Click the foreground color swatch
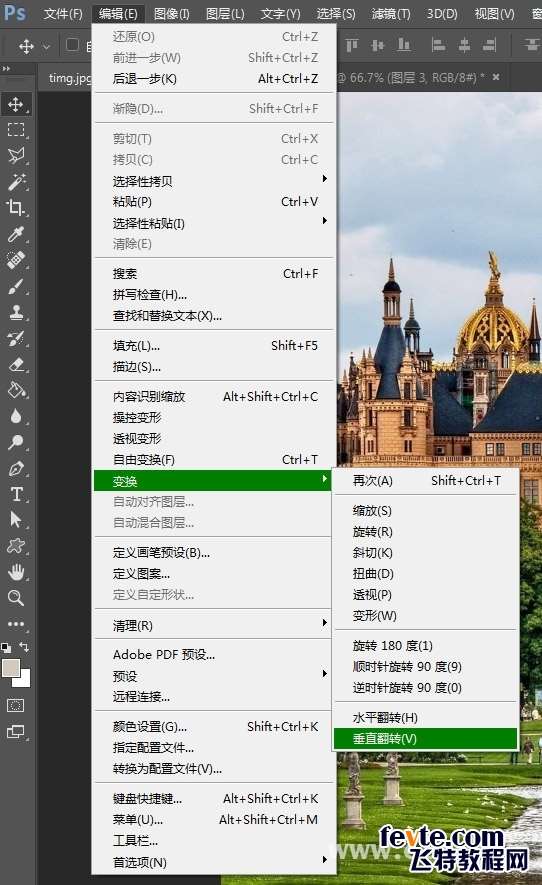 coord(11,668)
